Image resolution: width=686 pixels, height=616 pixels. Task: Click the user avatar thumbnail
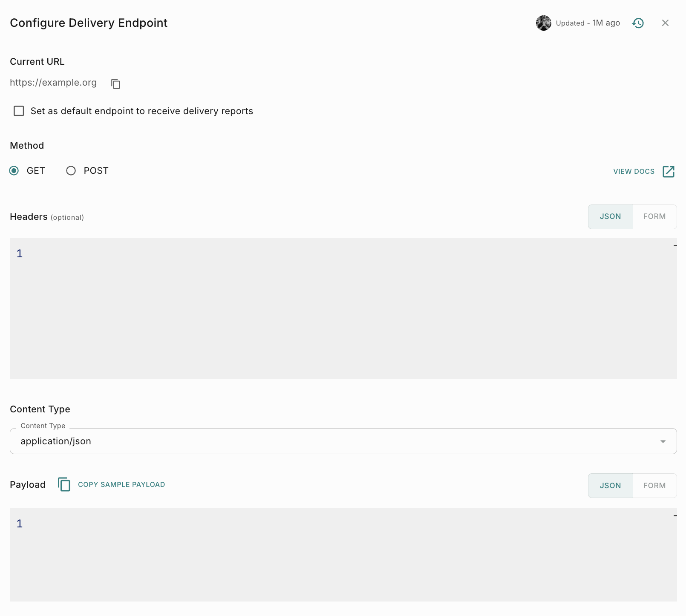[543, 23]
